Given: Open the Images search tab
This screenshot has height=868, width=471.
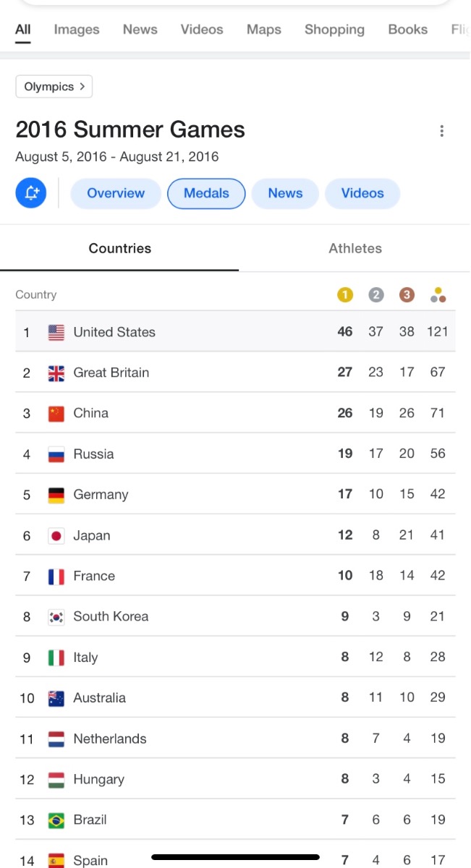Looking at the screenshot, I should tap(77, 30).
